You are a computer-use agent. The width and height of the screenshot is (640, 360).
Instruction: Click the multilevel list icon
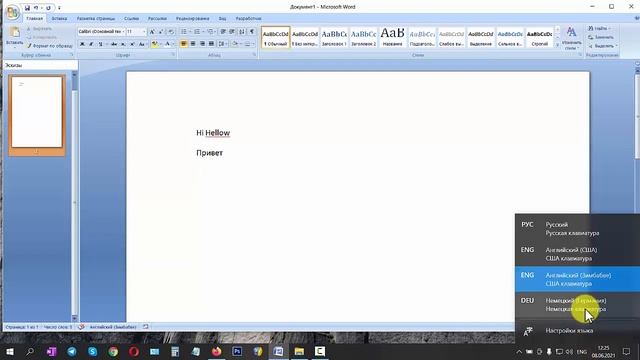pyautogui.click(x=210, y=31)
